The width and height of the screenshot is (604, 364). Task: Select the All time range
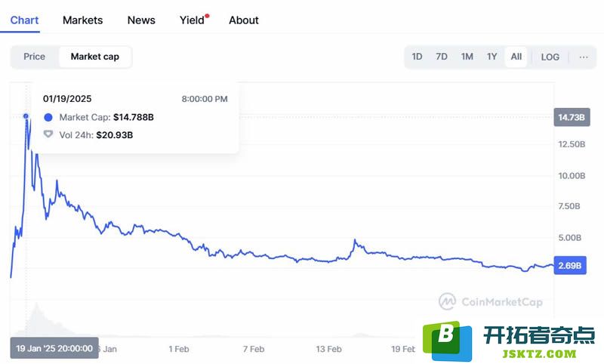click(x=516, y=57)
